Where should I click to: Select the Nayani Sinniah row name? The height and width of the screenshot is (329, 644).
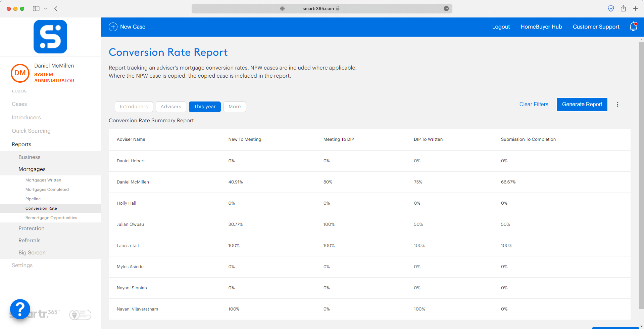(x=132, y=288)
